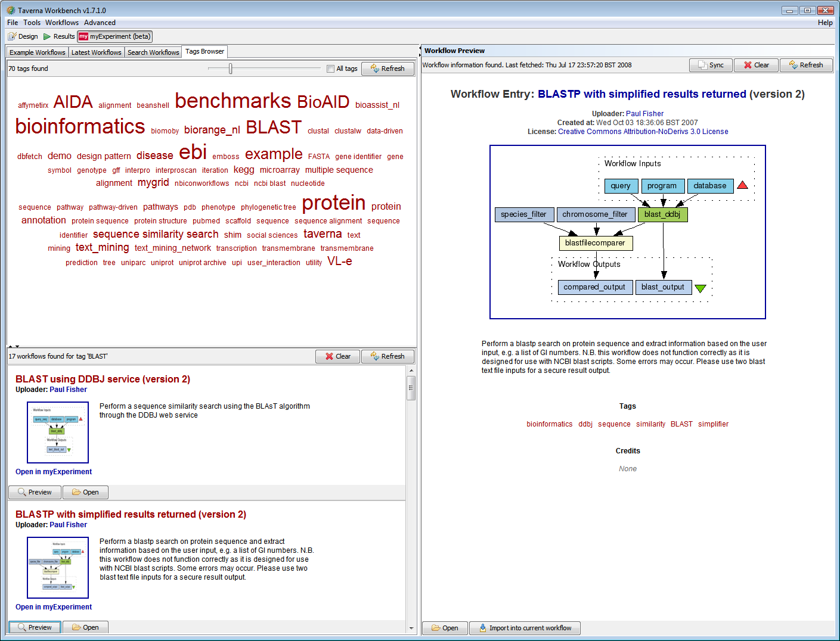Open in myExperiment link for BLASTP simplified results
The width and height of the screenshot is (840, 641).
point(54,607)
